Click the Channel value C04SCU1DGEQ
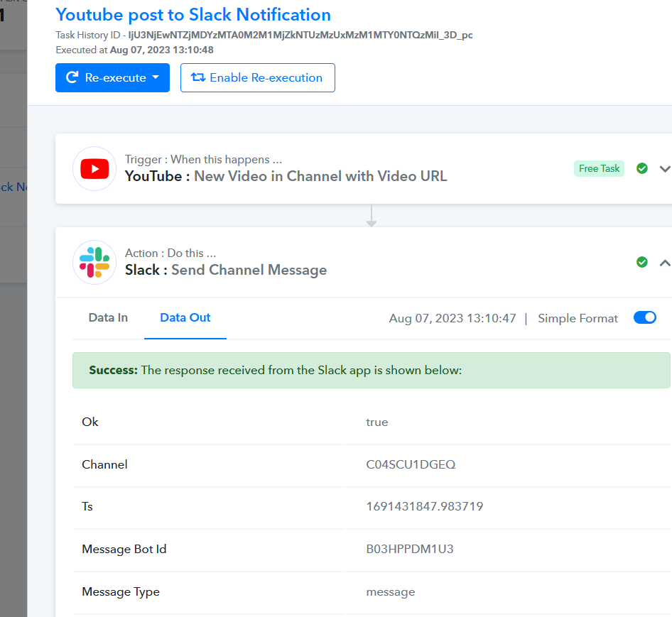Viewport: 672px width, 617px height. [411, 464]
